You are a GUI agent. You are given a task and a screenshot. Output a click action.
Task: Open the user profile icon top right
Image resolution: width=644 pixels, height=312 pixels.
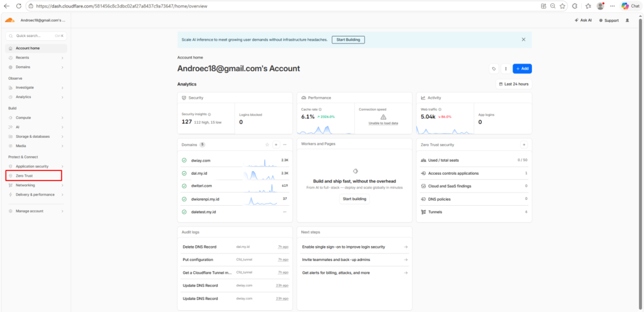(627, 20)
